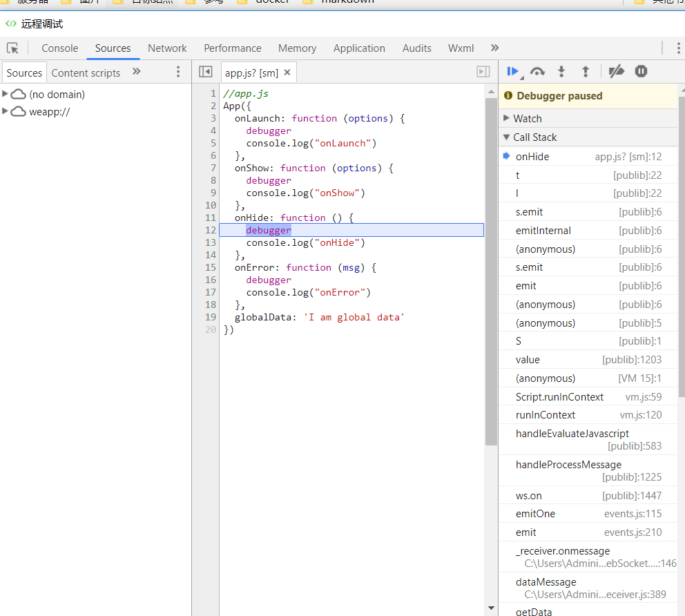Toggle the Pause on exceptions button

click(641, 71)
